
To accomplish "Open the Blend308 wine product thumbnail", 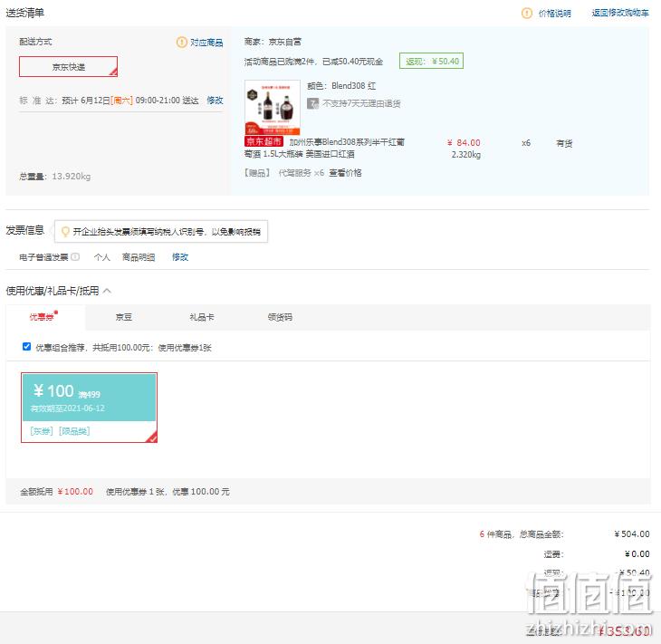I will (273, 108).
